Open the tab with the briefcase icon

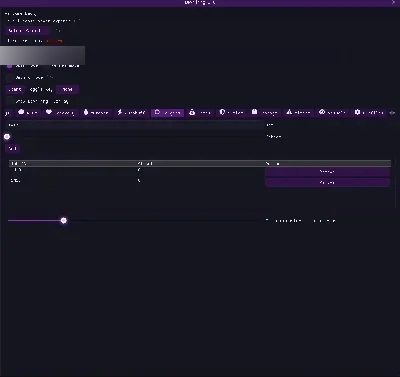pyautogui.click(x=265, y=113)
